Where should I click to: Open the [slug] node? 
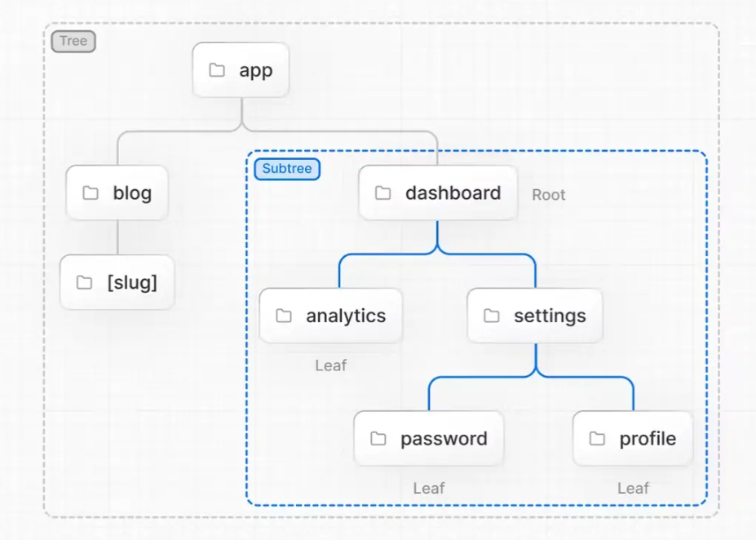[117, 283]
